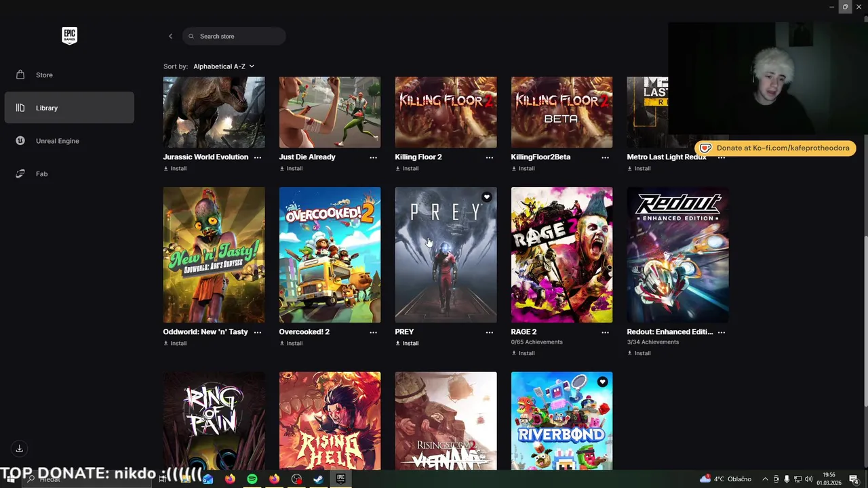This screenshot has width=868, height=488.
Task: Select the Rising Hell cover art
Action: pos(330,420)
